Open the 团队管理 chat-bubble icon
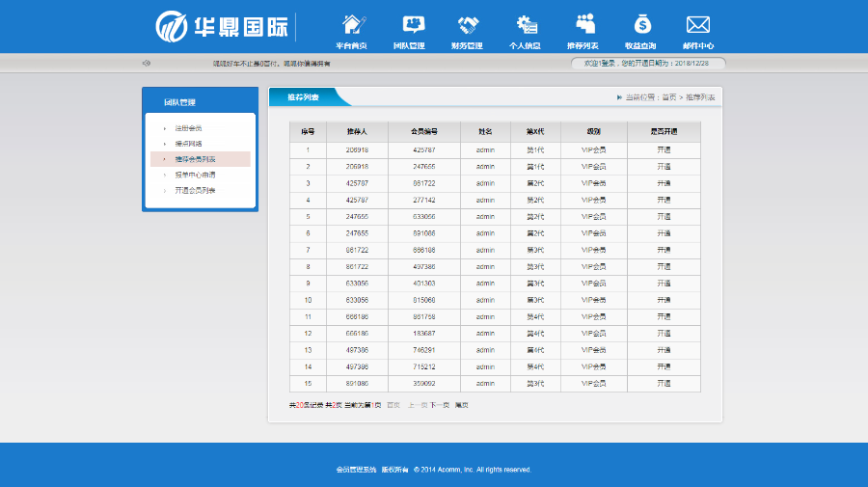The height and width of the screenshot is (487, 868). tap(413, 25)
